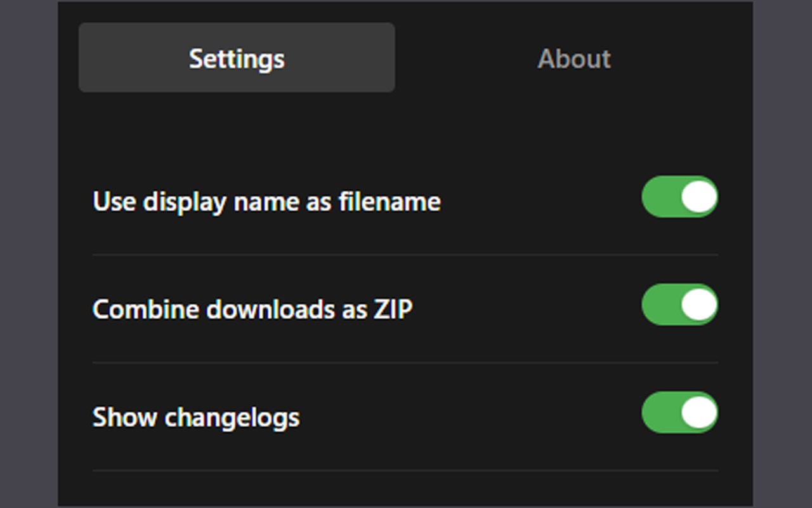812x508 pixels.
Task: Click empty panel area below the tabs
Action: [x=405, y=130]
